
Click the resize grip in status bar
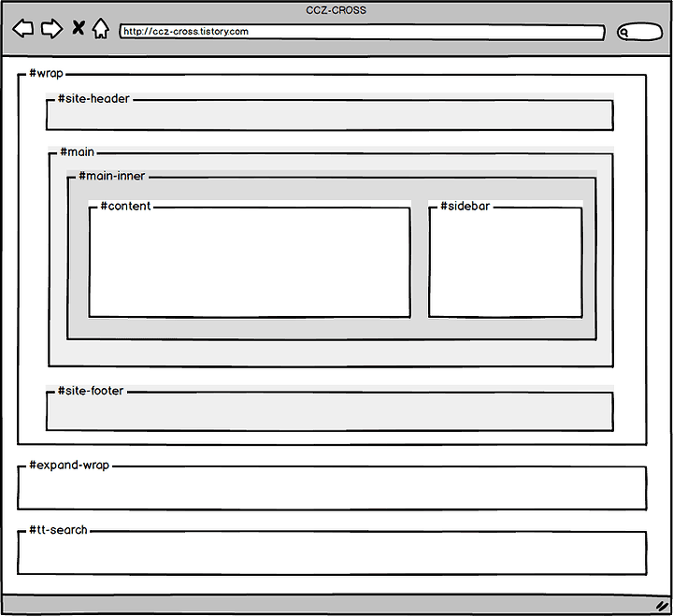663,606
